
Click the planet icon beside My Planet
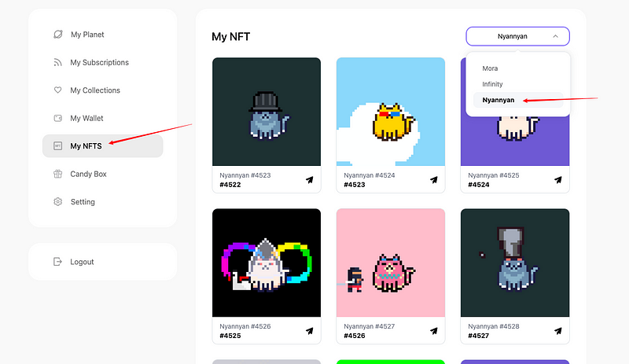pyautogui.click(x=57, y=35)
